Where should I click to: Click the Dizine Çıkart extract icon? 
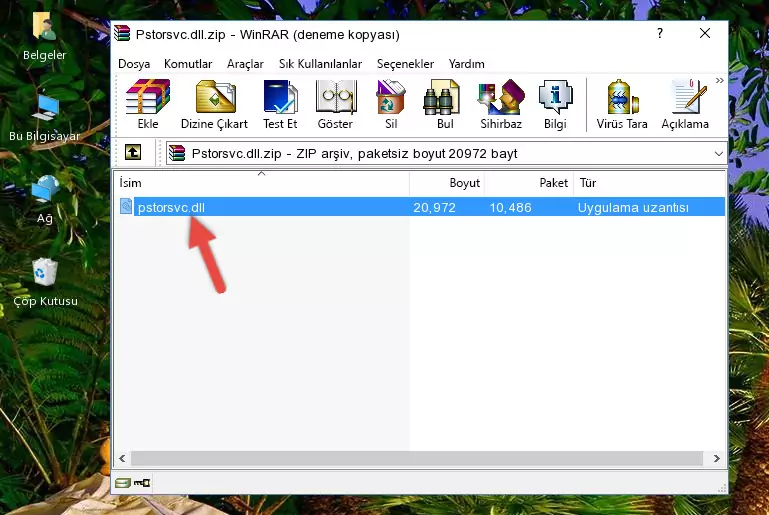[214, 104]
